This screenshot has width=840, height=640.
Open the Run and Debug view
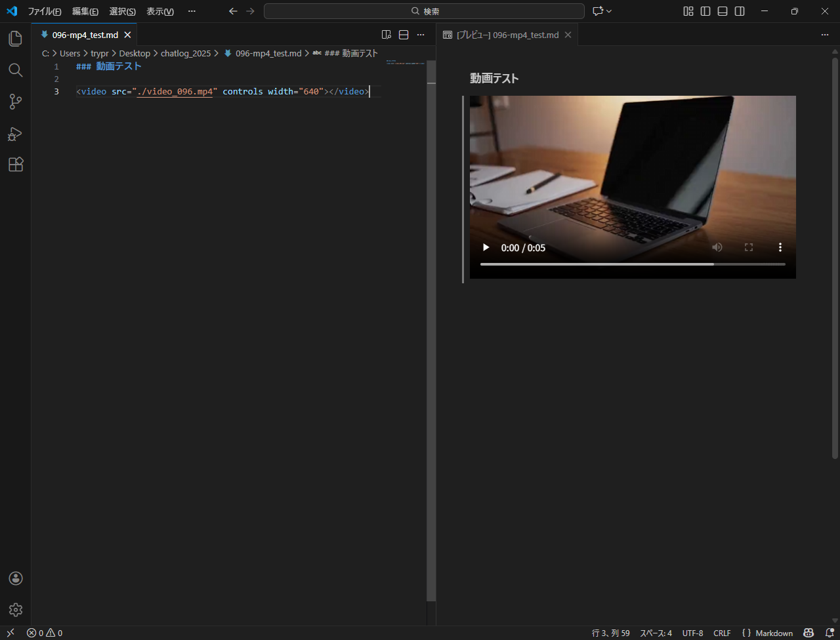click(15, 134)
